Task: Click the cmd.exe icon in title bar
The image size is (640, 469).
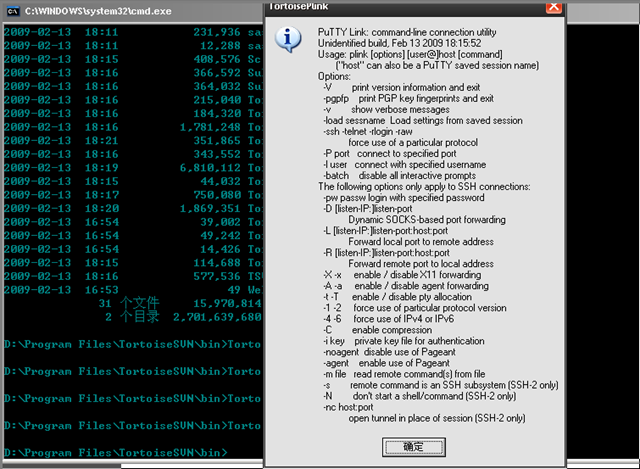Action: click(13, 11)
